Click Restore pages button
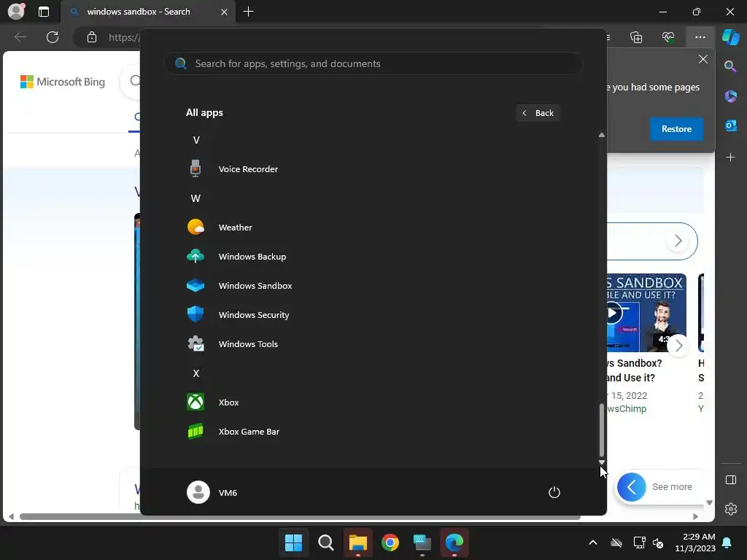 [x=676, y=128]
